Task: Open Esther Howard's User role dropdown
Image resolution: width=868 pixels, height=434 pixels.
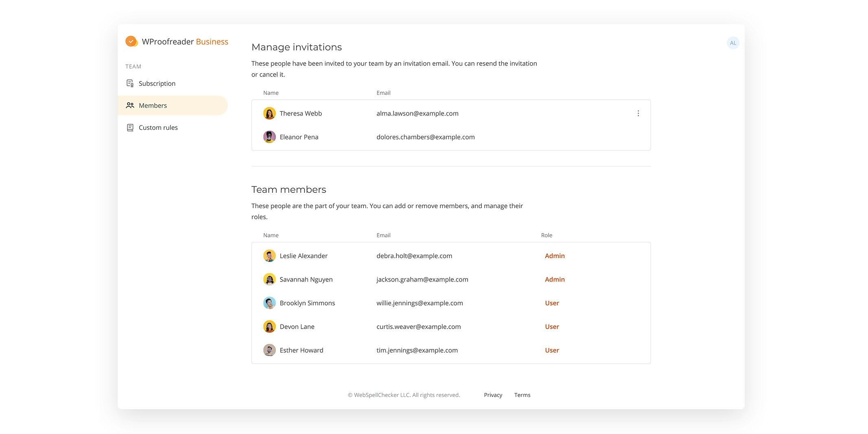Action: pyautogui.click(x=551, y=350)
